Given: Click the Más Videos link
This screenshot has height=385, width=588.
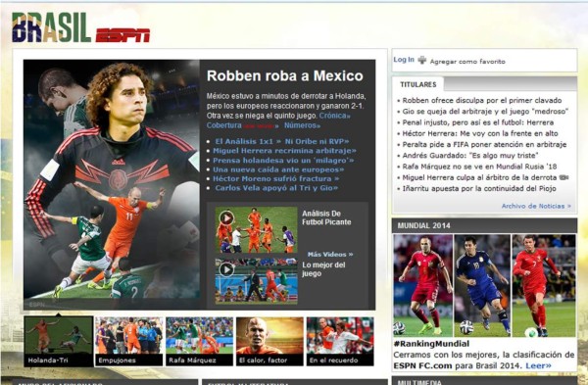Looking at the screenshot, I should click(x=330, y=254).
